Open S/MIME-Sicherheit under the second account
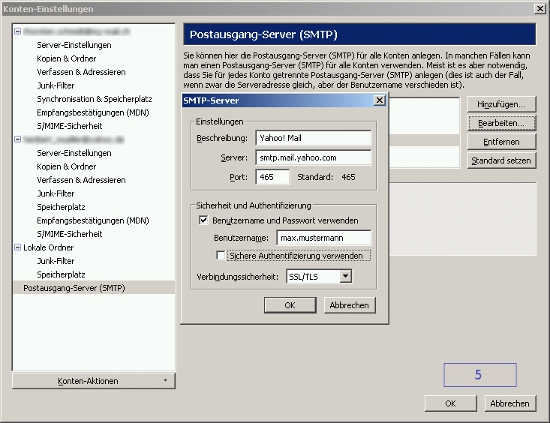The height and width of the screenshot is (423, 550). point(69,234)
